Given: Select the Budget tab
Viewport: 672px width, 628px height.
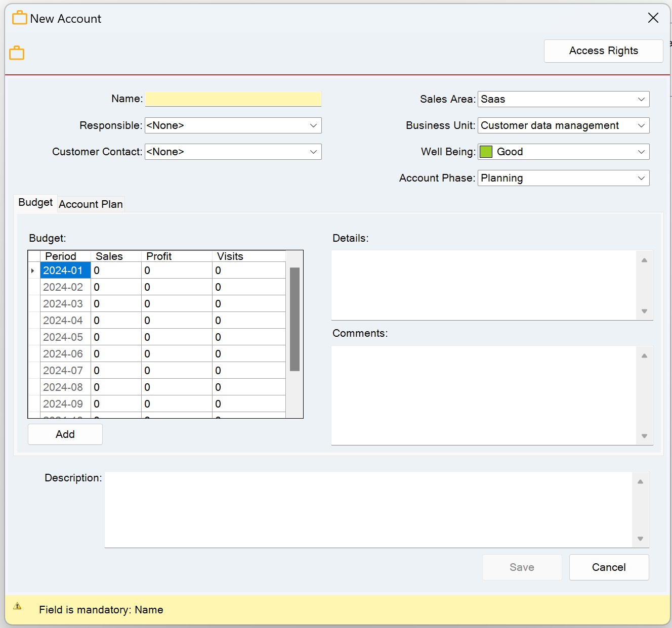Looking at the screenshot, I should click(x=35, y=203).
